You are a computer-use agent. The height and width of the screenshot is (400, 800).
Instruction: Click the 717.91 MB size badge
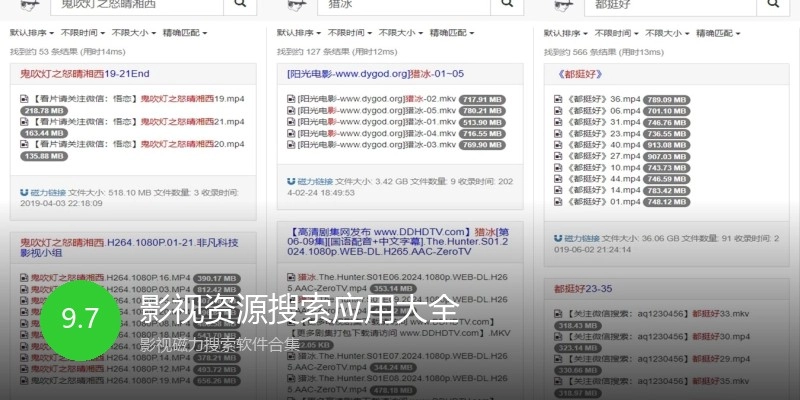482,99
